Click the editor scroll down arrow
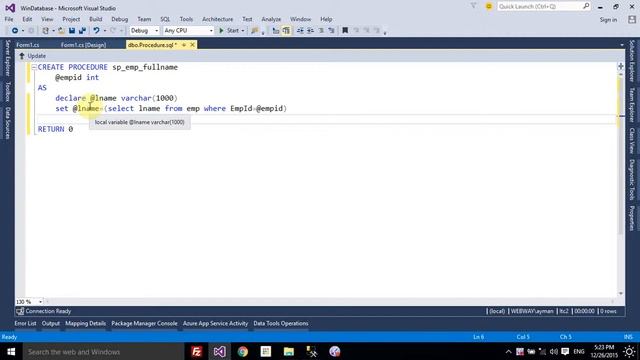The width and height of the screenshot is (640, 360). [x=621, y=293]
